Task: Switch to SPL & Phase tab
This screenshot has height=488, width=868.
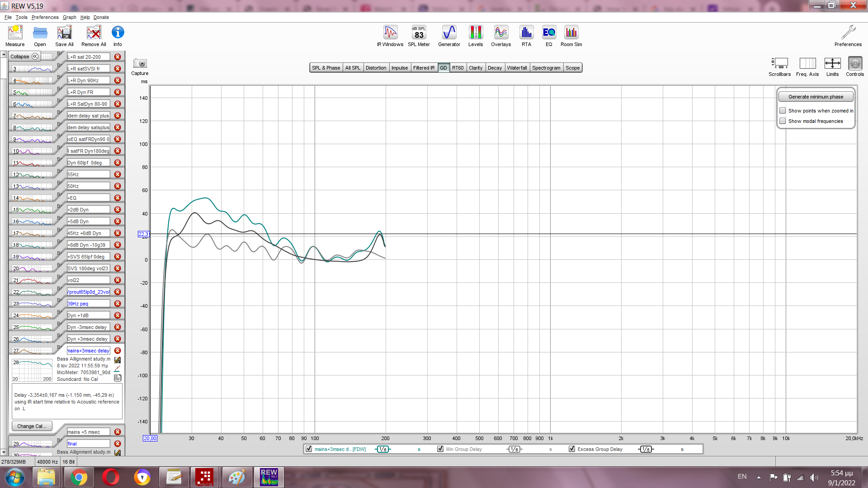Action: click(326, 68)
